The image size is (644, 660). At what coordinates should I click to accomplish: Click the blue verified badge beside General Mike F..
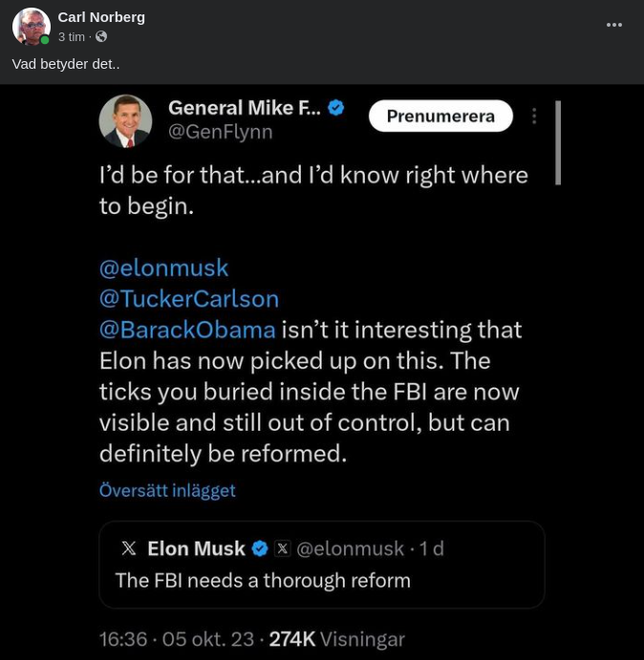tap(336, 108)
